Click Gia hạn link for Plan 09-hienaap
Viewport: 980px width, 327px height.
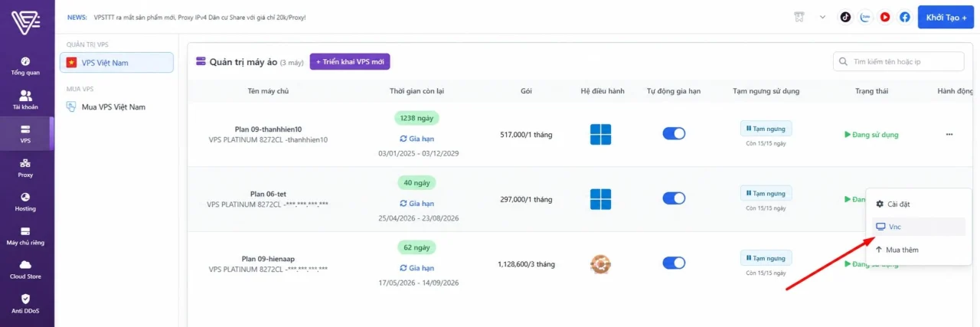coord(417,268)
